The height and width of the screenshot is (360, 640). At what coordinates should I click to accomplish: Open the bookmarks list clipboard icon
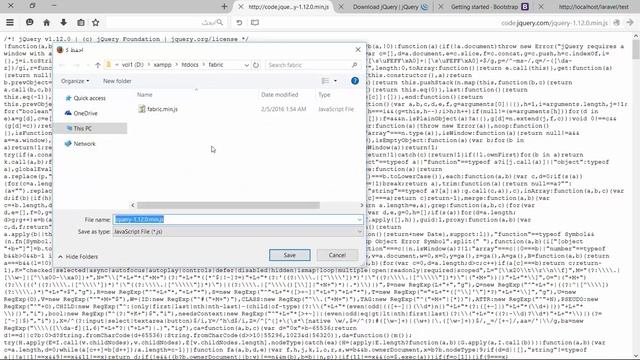coord(81,22)
